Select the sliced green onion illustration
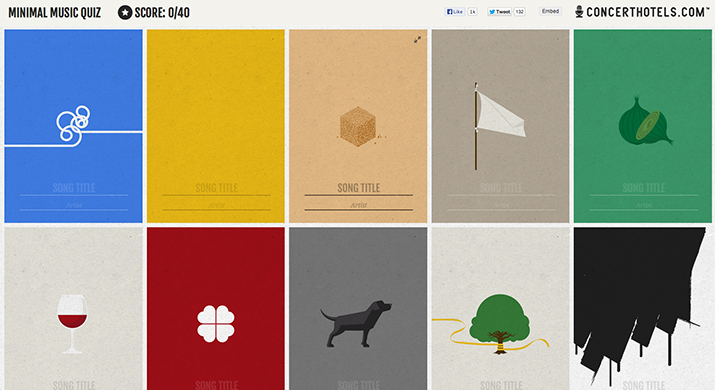Viewport: 715px width, 390px height. (645, 121)
